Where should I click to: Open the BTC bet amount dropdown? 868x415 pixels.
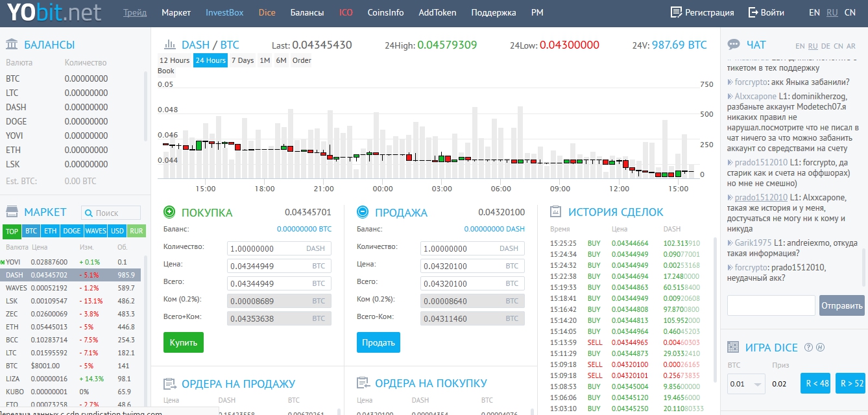coord(745,384)
